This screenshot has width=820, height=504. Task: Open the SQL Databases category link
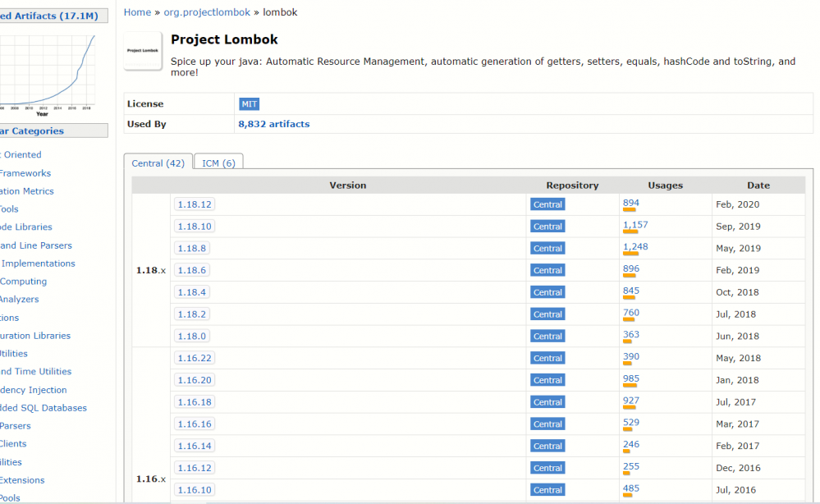[x=44, y=408]
